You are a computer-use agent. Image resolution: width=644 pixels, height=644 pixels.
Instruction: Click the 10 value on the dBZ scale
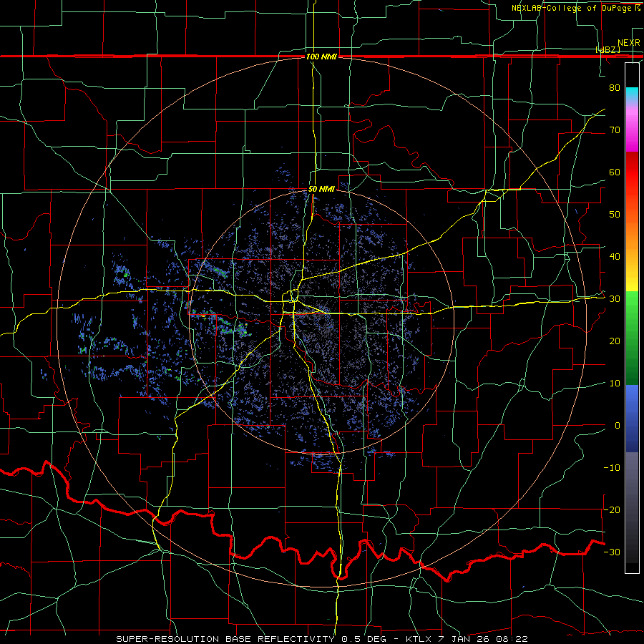(x=615, y=384)
